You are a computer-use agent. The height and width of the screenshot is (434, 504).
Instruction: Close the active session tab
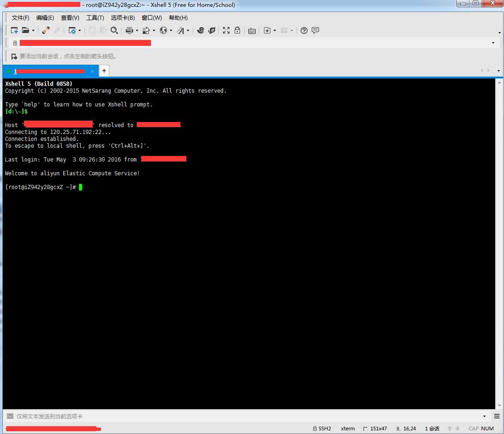coord(92,71)
